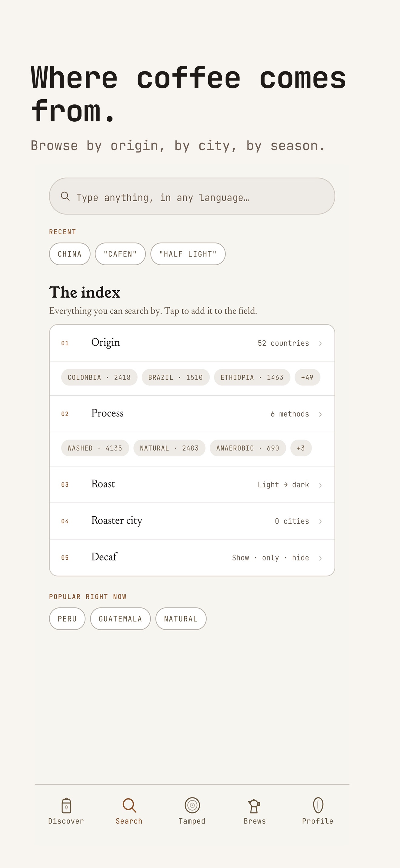Expand the Process methods chevron
This screenshot has height=868, width=400.
click(x=320, y=414)
